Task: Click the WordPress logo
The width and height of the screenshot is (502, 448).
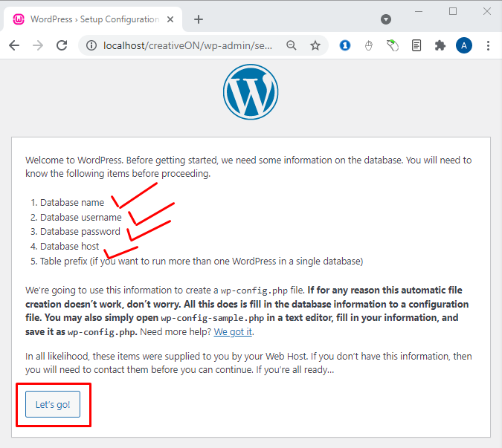Action: [251, 92]
